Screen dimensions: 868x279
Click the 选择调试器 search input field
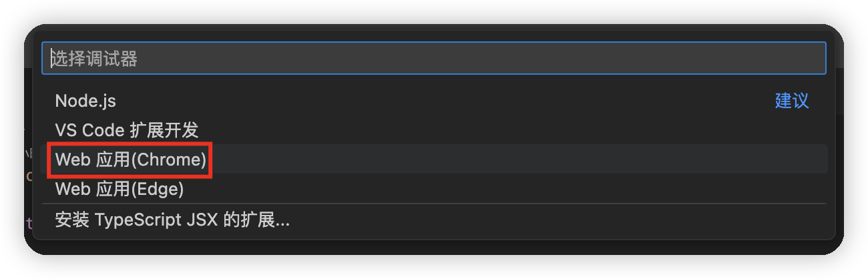coord(434,59)
